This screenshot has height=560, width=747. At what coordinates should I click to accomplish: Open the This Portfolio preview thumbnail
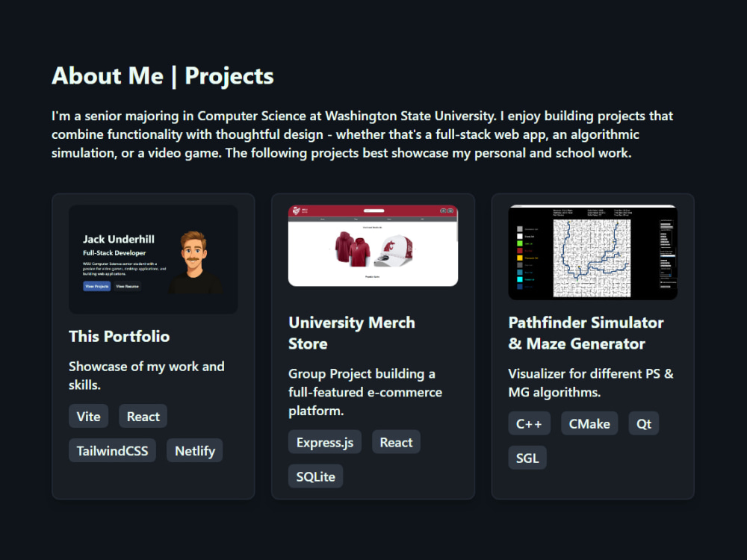(153, 259)
